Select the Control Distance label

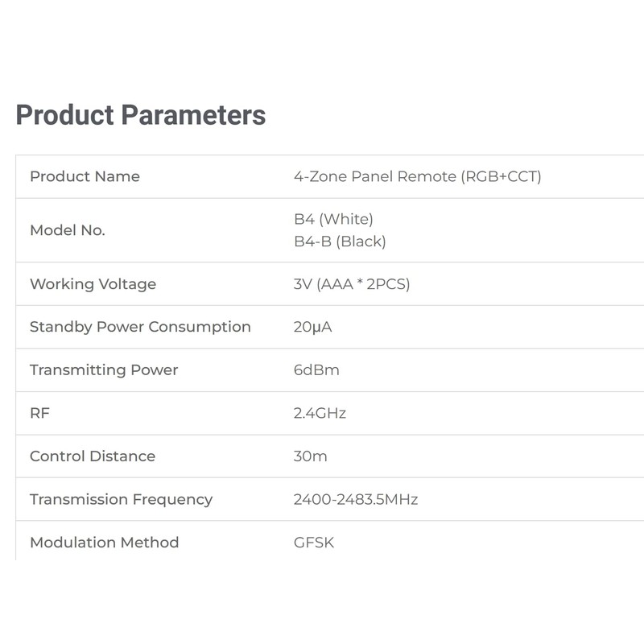pos(93,456)
